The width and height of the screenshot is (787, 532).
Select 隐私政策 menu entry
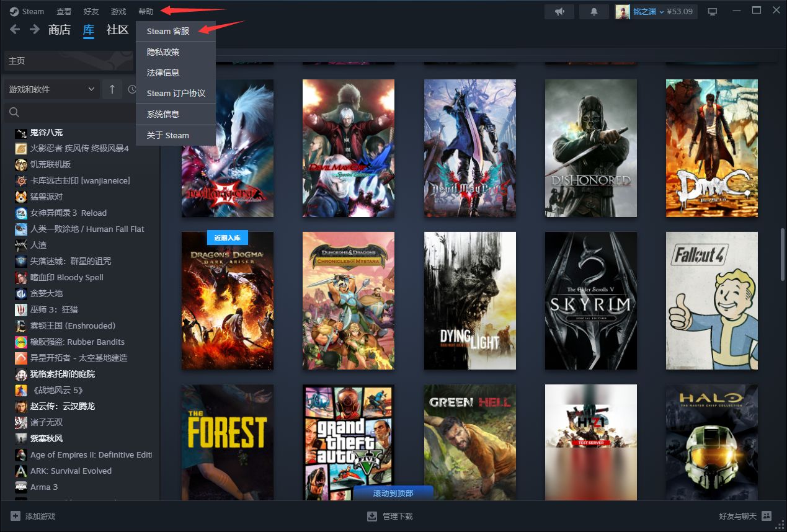coord(176,52)
